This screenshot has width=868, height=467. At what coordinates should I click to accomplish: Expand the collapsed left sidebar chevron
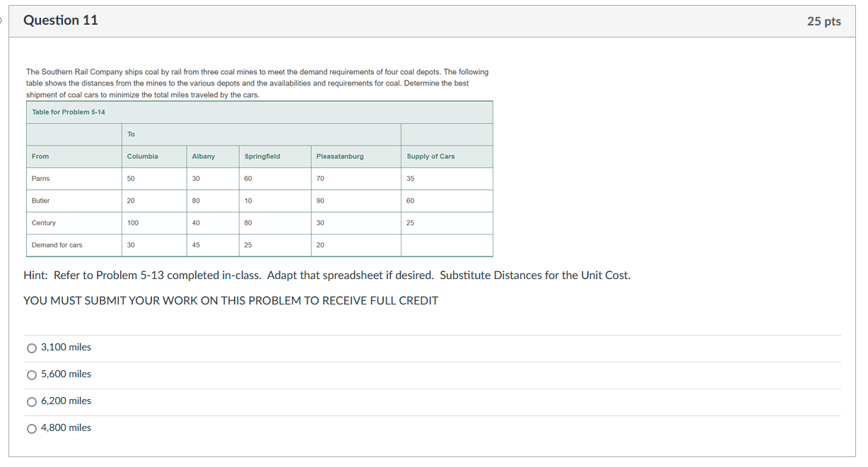tap(2, 20)
